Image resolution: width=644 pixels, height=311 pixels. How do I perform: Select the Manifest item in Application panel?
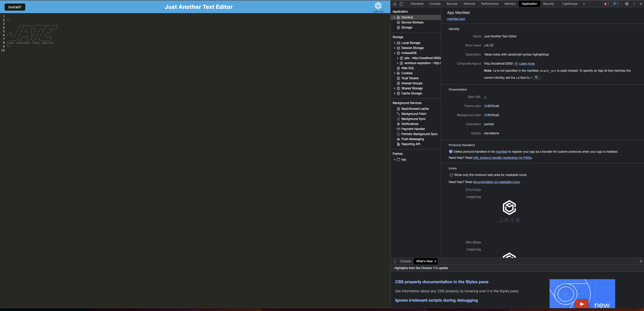(x=407, y=17)
